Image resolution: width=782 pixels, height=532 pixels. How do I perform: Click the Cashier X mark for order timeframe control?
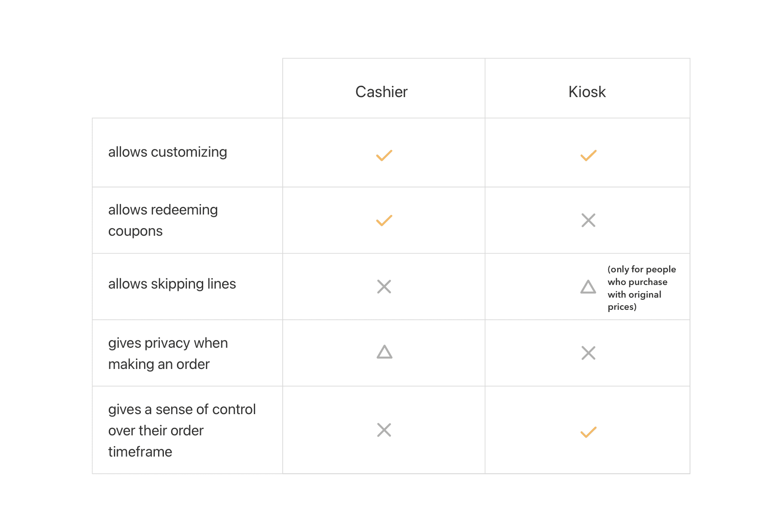(384, 430)
